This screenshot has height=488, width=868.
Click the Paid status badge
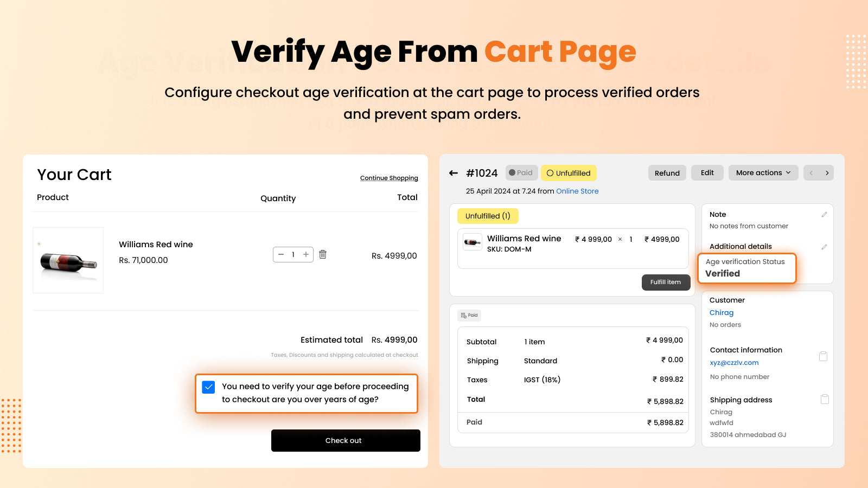[521, 172]
